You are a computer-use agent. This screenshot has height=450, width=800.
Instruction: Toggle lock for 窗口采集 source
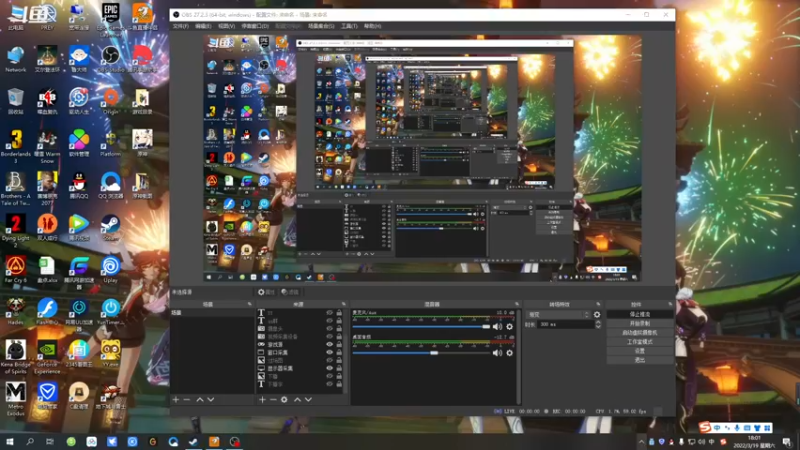click(339, 352)
